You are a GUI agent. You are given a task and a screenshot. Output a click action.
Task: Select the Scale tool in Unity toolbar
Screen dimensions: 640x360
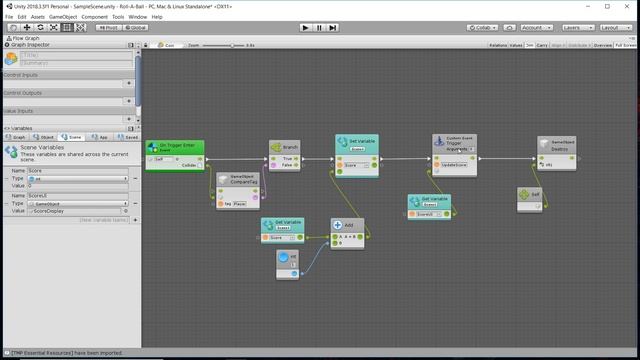click(x=53, y=27)
